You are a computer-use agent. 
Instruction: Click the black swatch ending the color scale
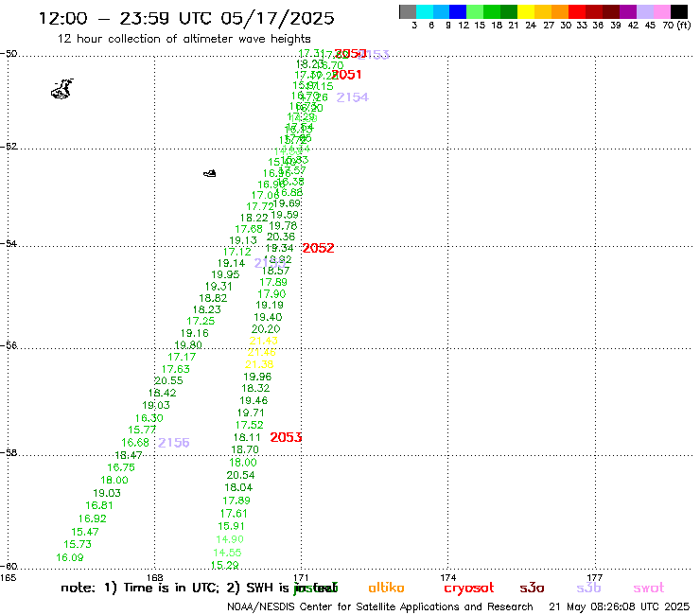(679, 11)
